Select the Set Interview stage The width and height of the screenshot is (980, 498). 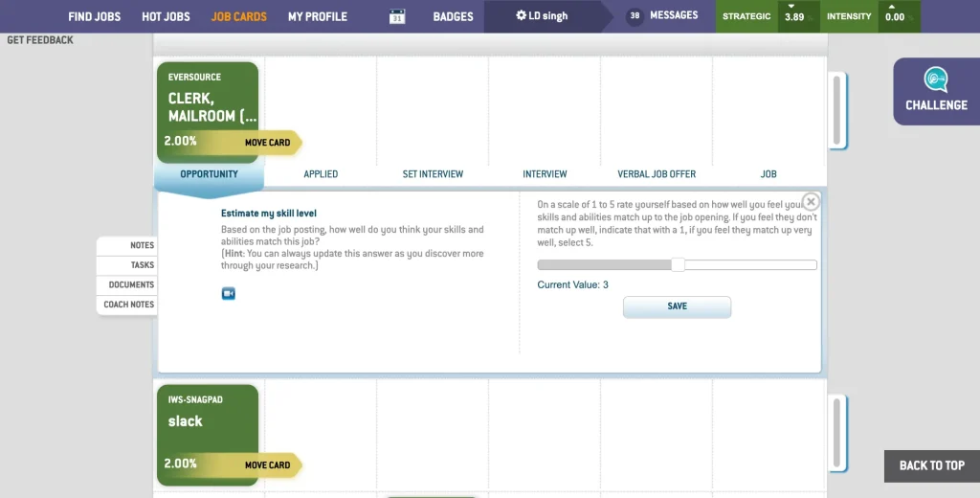point(433,174)
